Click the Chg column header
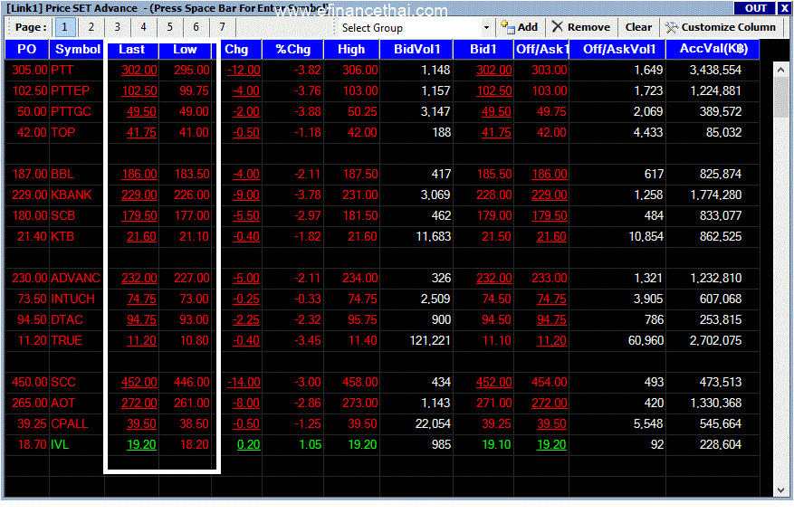 click(236, 49)
